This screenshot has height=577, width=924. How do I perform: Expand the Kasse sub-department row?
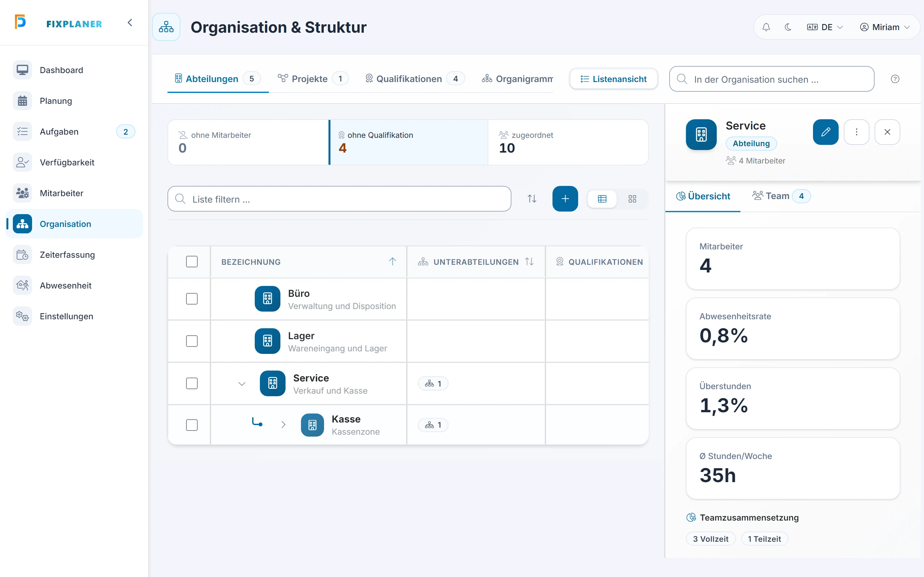click(x=283, y=425)
